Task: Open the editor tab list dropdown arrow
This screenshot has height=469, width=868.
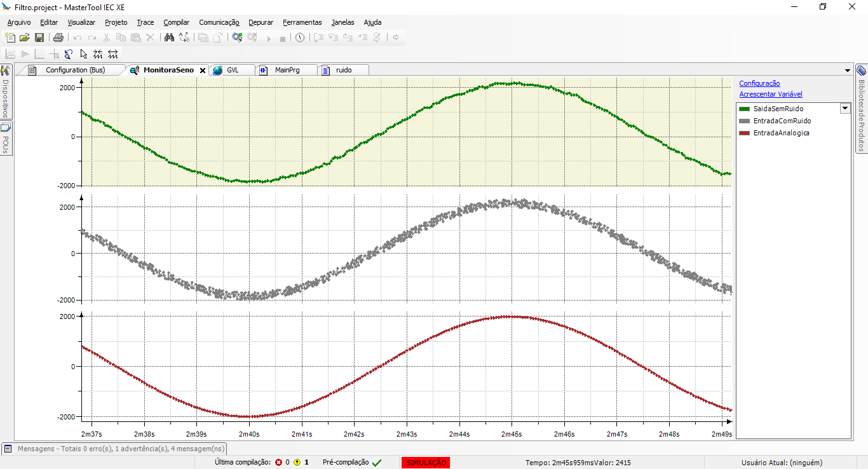Action: (848, 71)
